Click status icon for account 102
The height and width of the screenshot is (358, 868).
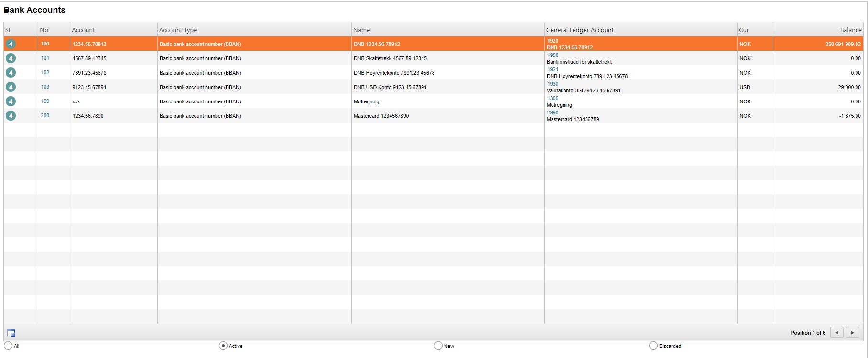point(11,73)
